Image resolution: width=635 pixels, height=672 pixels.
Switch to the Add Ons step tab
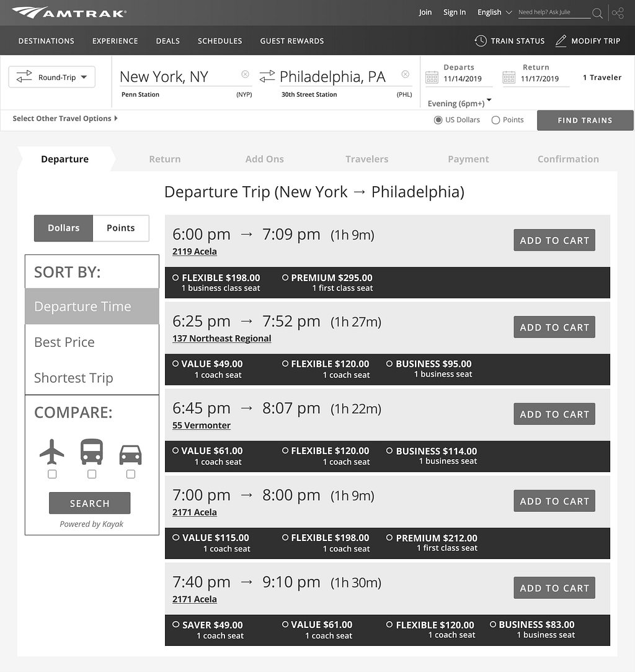265,159
